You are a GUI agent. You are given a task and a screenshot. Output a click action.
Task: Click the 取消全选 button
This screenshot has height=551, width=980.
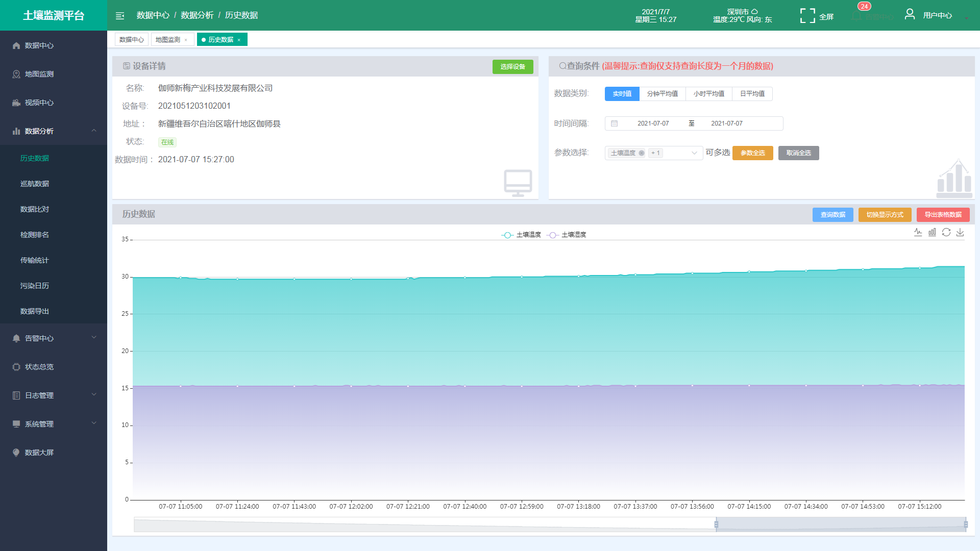pyautogui.click(x=799, y=153)
